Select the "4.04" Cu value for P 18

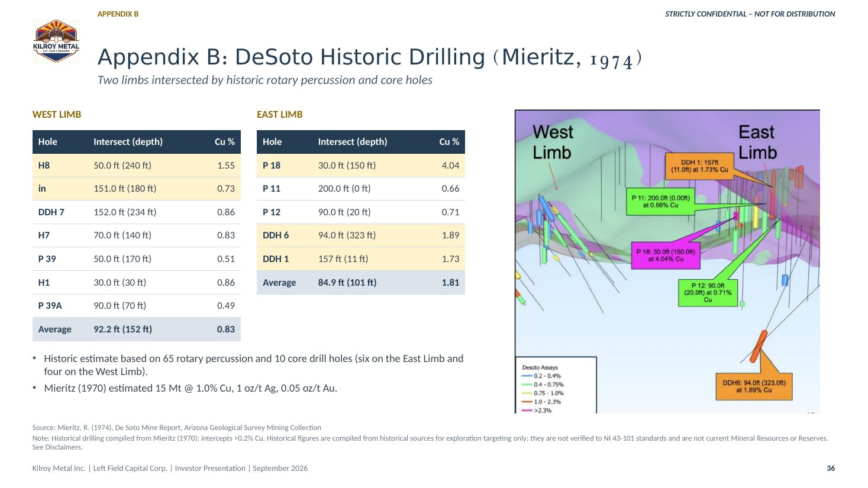pyautogui.click(x=450, y=166)
